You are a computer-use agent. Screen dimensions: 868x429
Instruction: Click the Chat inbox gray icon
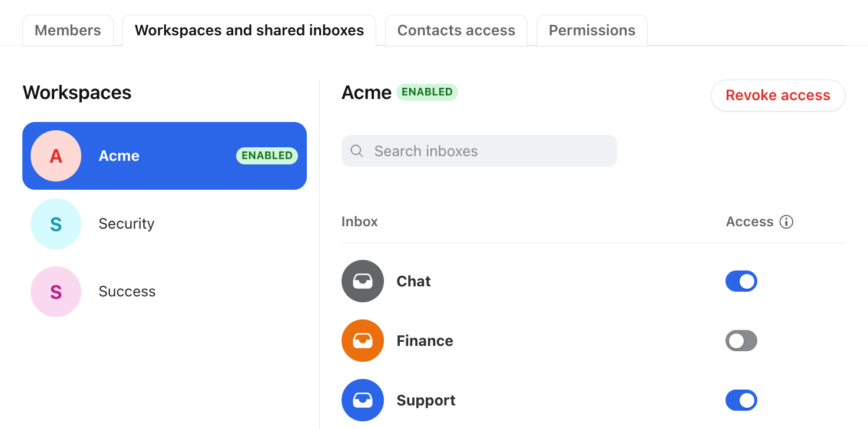coord(363,281)
